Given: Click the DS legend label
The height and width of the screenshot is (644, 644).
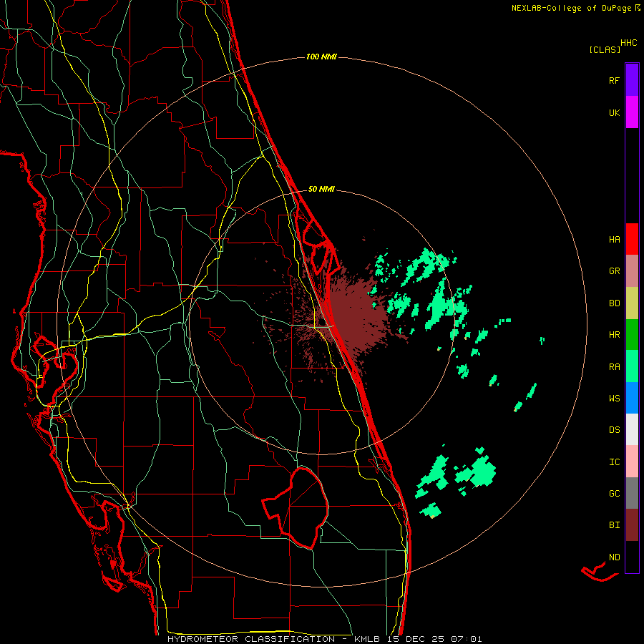Looking at the screenshot, I should 614,430.
